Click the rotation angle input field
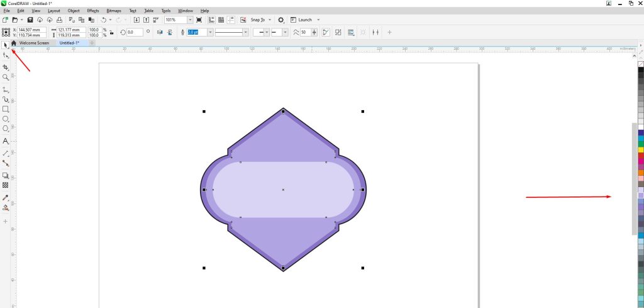644x308 pixels. 135,32
